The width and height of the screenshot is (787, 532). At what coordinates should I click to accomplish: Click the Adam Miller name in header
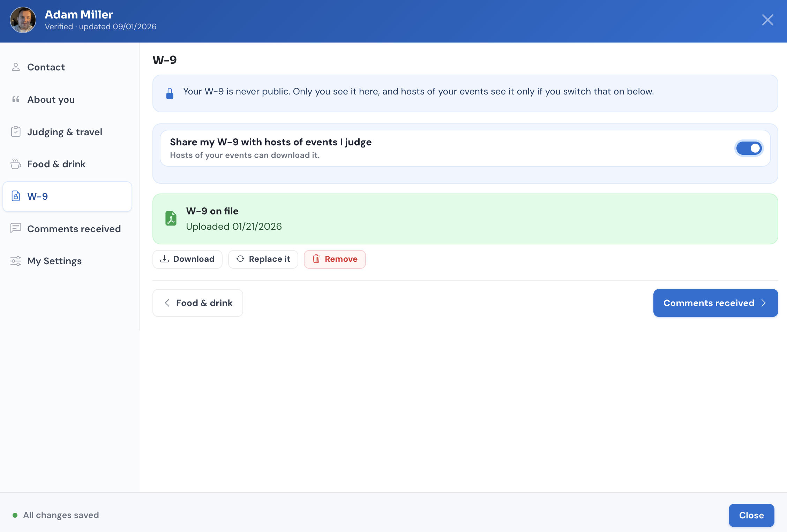(x=79, y=14)
